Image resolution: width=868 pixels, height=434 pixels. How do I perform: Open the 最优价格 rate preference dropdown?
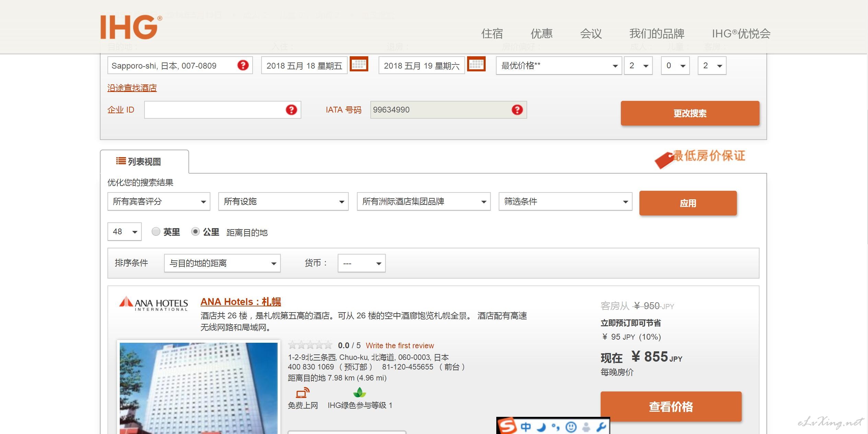[x=559, y=66]
